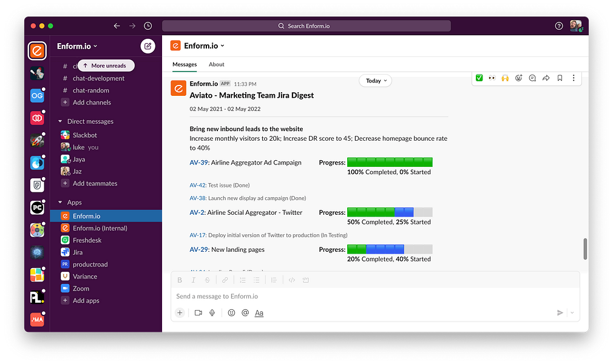Click the compose new message icon
Screen dimensions: 613x364
pyautogui.click(x=147, y=46)
